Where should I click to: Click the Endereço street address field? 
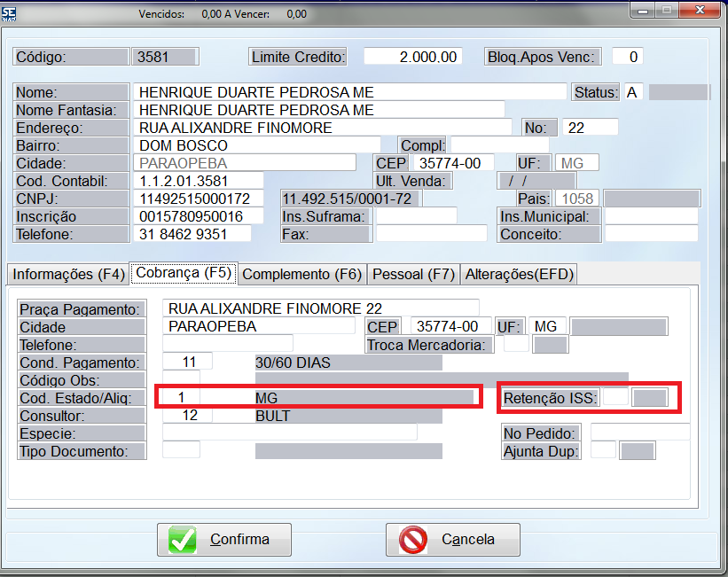(323, 128)
